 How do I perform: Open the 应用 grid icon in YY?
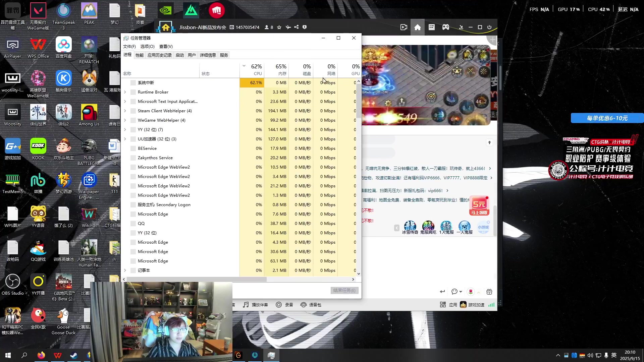443,305
